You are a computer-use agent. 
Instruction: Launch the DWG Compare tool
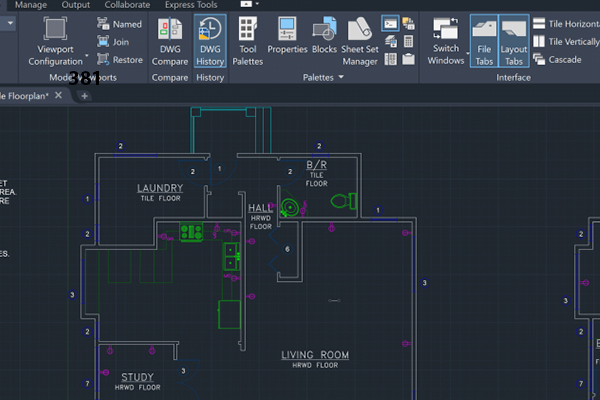(170, 41)
